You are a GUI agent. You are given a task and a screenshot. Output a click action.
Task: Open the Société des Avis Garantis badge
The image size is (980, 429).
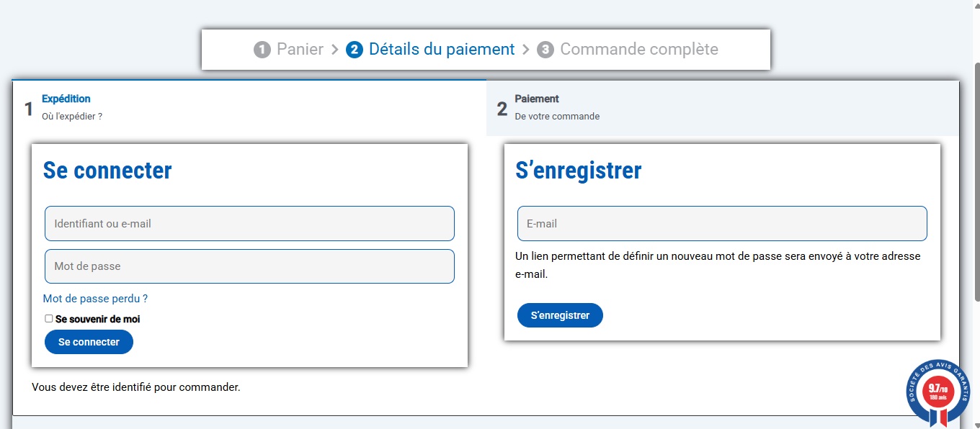click(x=937, y=392)
